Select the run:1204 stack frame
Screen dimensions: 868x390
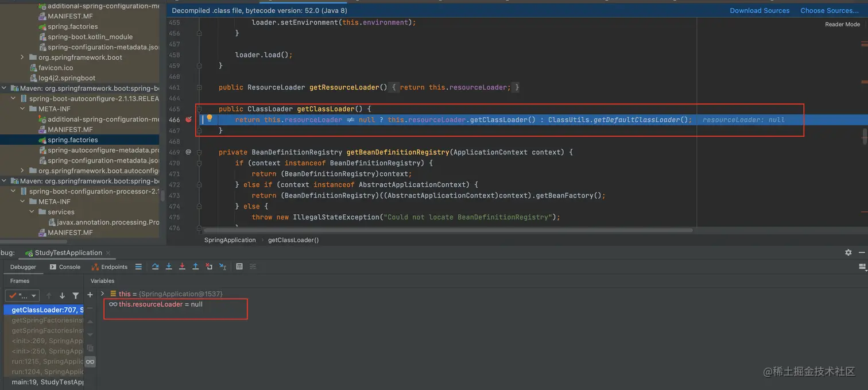coord(44,372)
